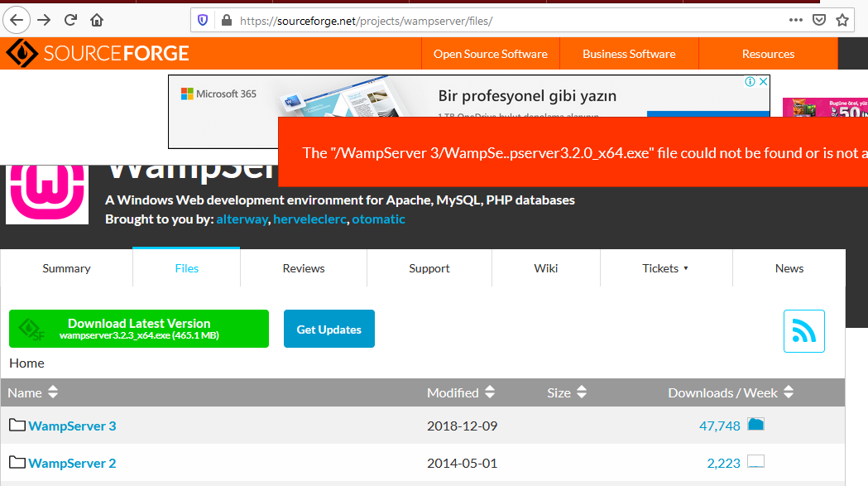The height and width of the screenshot is (486, 868).
Task: Open the Support tab
Action: tap(429, 268)
